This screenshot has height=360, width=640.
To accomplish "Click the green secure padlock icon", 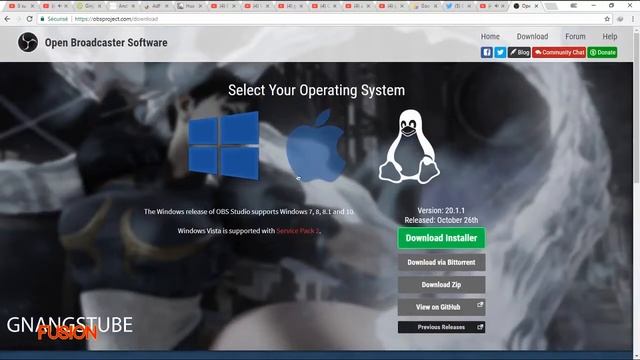I will 42,19.
